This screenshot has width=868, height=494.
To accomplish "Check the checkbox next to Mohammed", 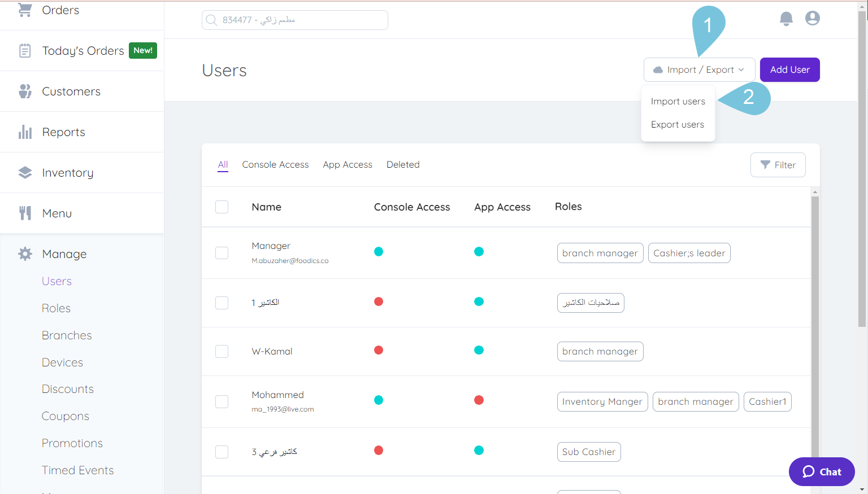I will point(222,401).
